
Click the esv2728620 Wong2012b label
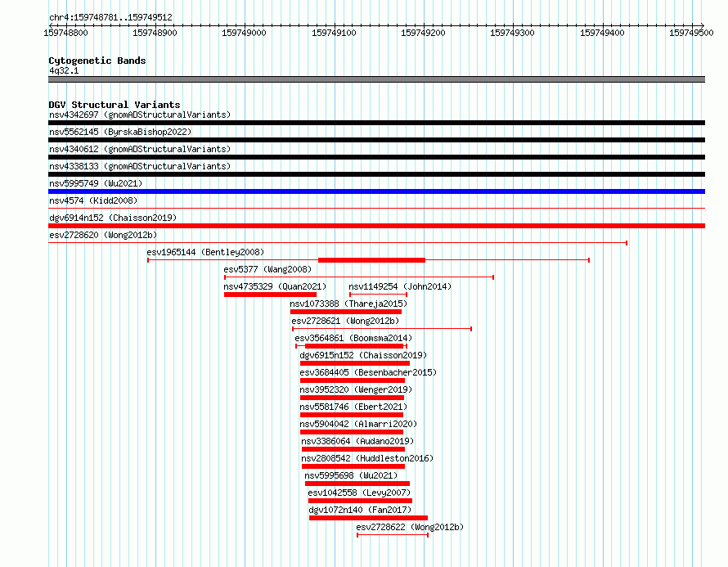[103, 235]
